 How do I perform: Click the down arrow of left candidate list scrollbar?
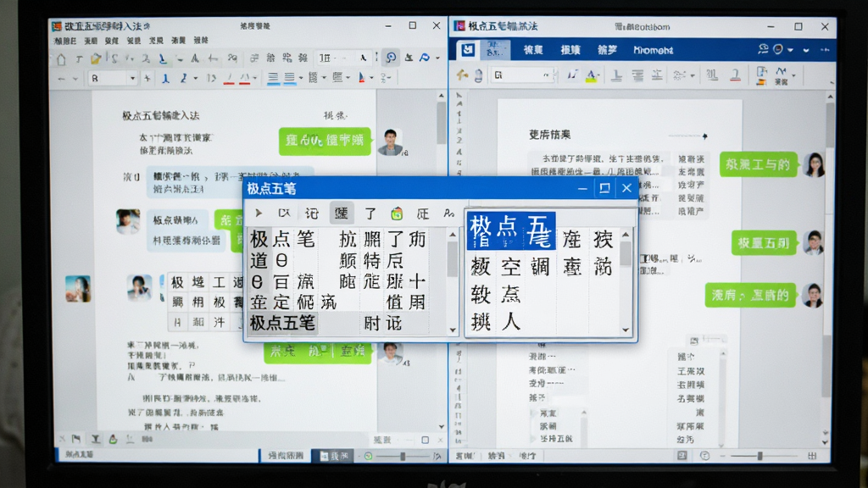[453, 330]
